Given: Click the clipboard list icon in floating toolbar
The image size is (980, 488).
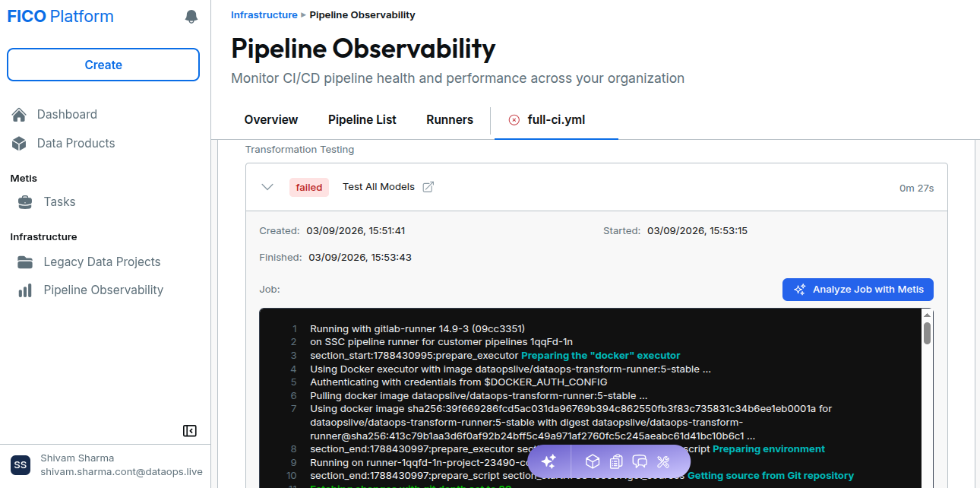Looking at the screenshot, I should pos(616,461).
